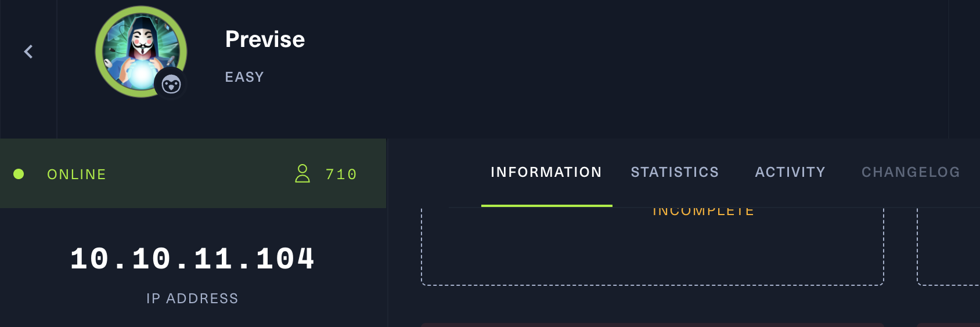Click the green underline beneath INFORMATION
Image resolution: width=980 pixels, height=327 pixels.
[x=546, y=205]
